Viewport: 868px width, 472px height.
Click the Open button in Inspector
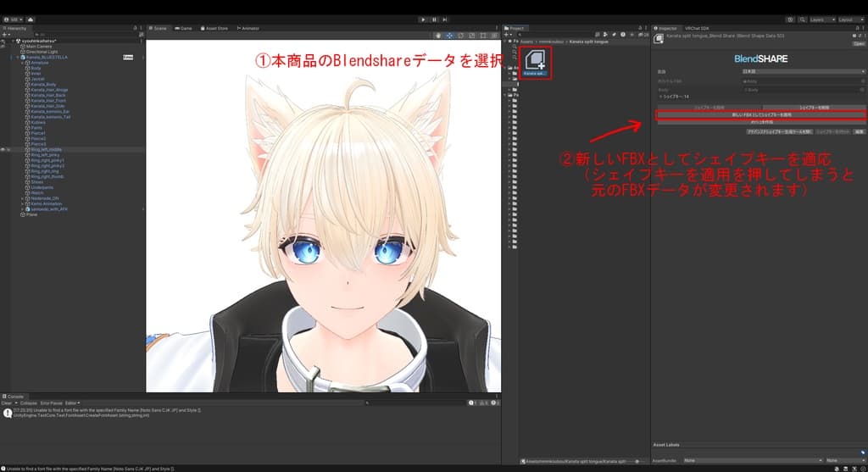(859, 44)
